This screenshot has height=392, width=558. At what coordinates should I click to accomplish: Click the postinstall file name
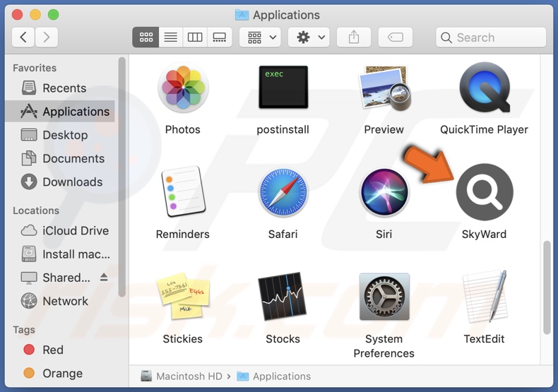(x=283, y=129)
